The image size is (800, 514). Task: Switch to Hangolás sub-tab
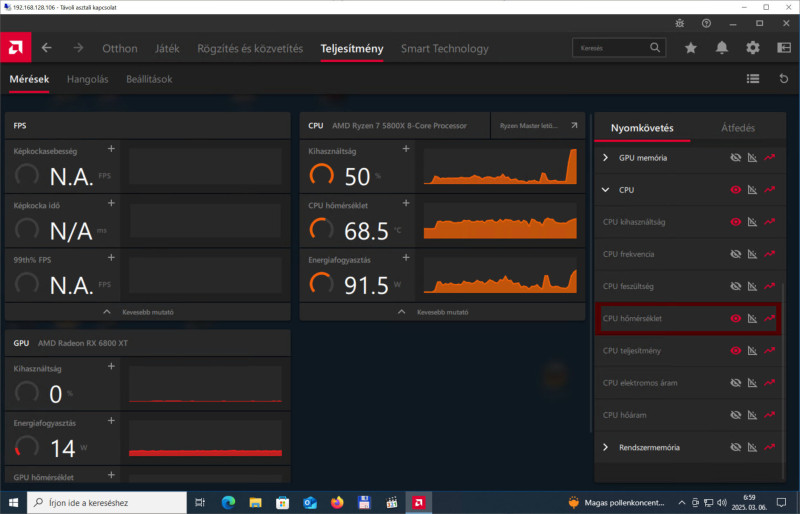tap(87, 79)
